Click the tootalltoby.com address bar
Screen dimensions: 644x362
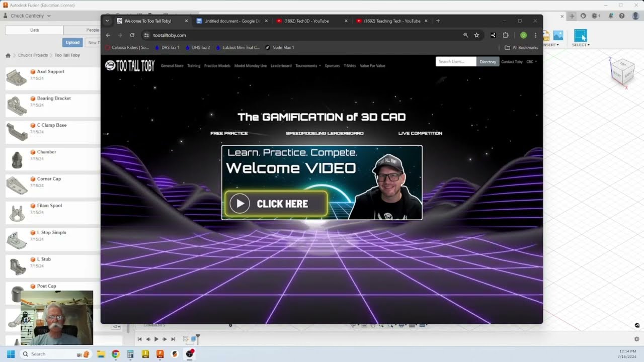click(x=302, y=35)
